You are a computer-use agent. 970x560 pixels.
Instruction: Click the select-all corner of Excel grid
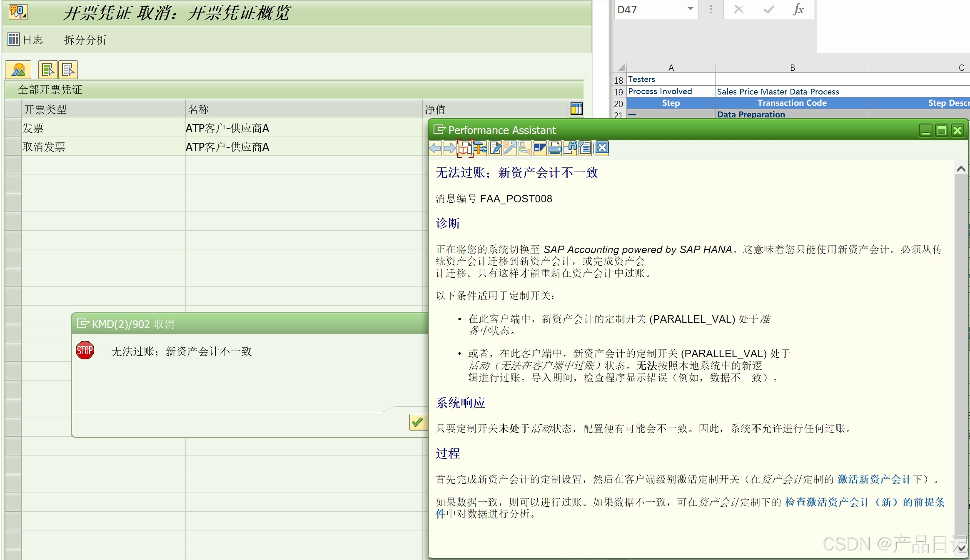621,67
